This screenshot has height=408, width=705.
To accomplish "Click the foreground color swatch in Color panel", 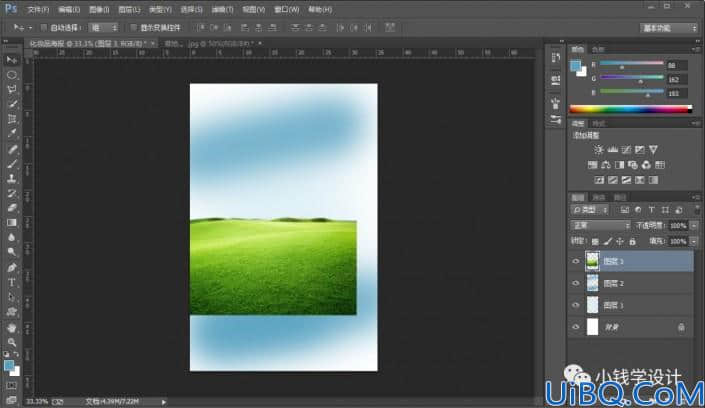I will tap(576, 66).
